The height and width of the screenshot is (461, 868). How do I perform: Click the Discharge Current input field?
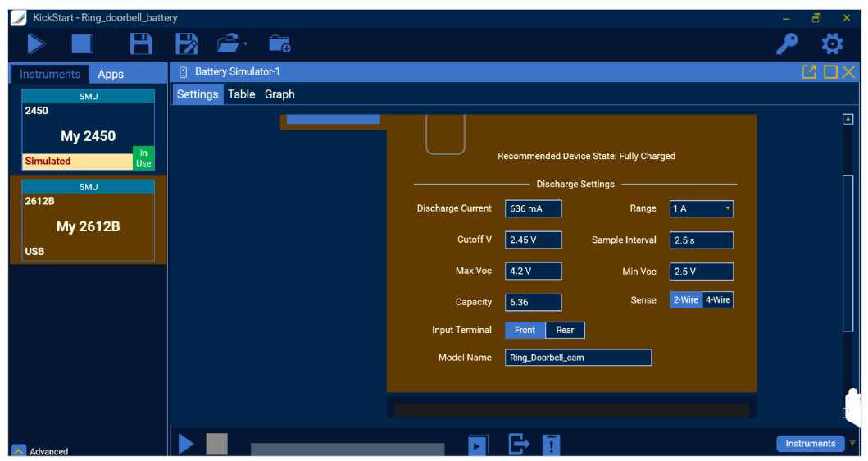[534, 209]
